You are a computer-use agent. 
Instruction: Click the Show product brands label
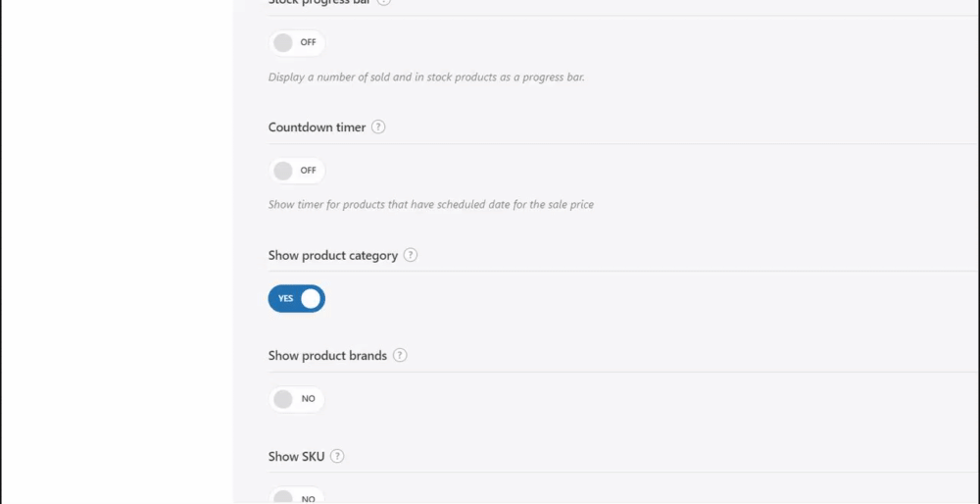tap(327, 356)
